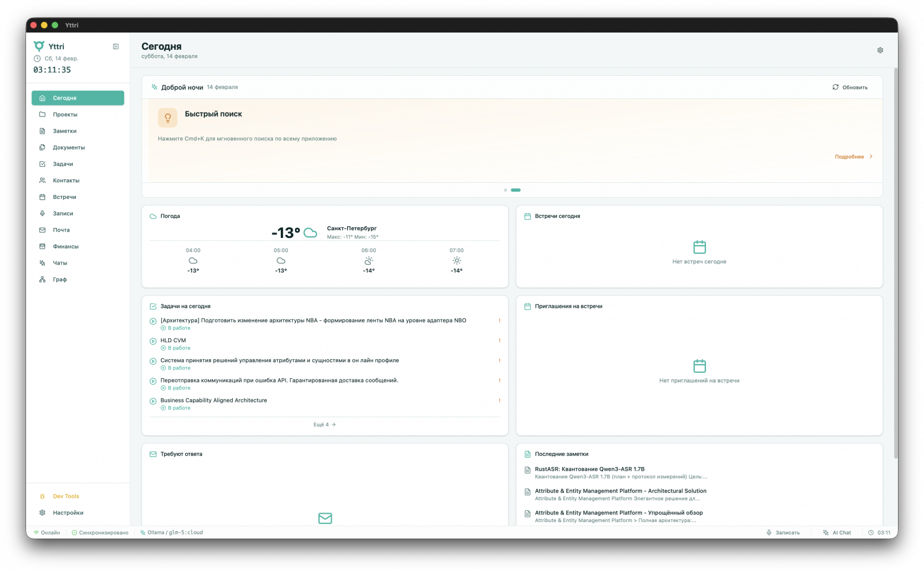924x573 pixels.
Task: Click the calendar icon in Встречи сегодня card
Action: pyautogui.click(x=699, y=247)
